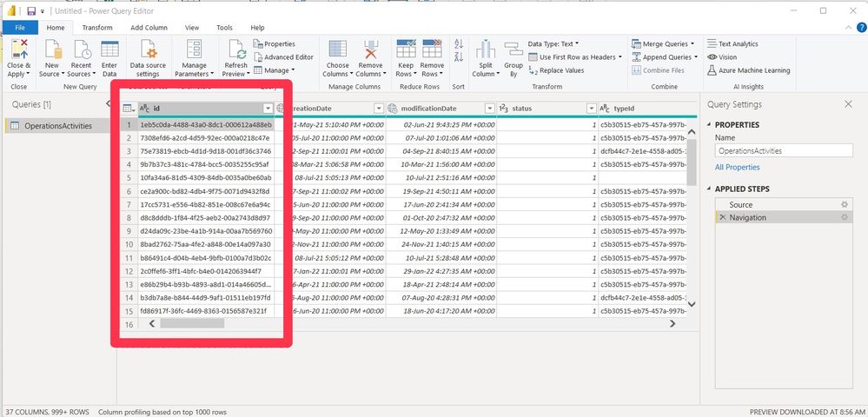Select the Source applied step
This screenshot has height=417, width=868.
click(784, 204)
